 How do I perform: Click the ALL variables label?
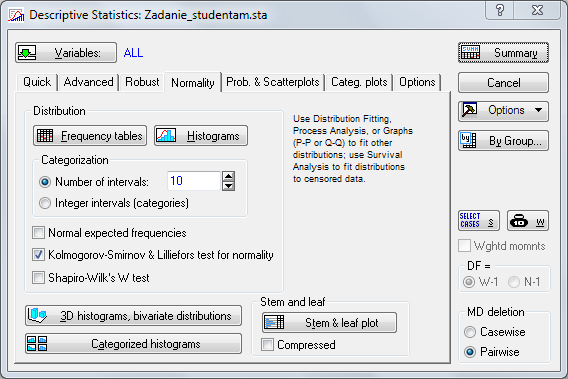coord(133,53)
